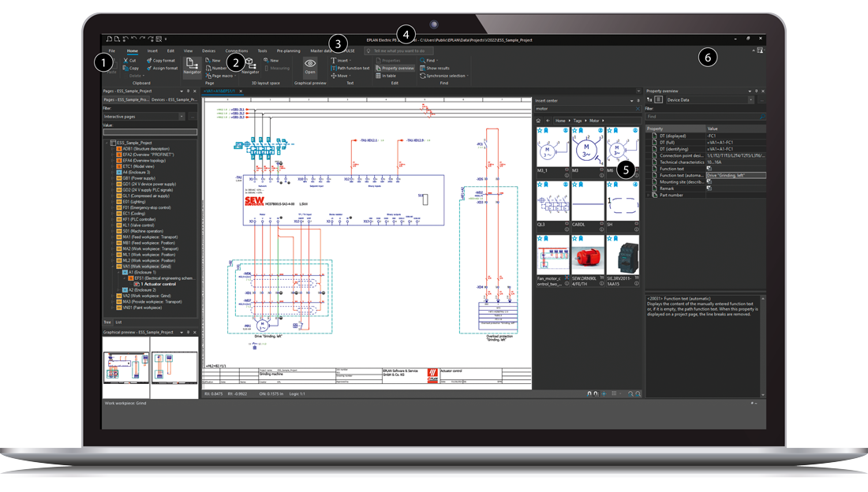Click the Tell me what you want search box
The image size is (868, 492).
point(398,50)
